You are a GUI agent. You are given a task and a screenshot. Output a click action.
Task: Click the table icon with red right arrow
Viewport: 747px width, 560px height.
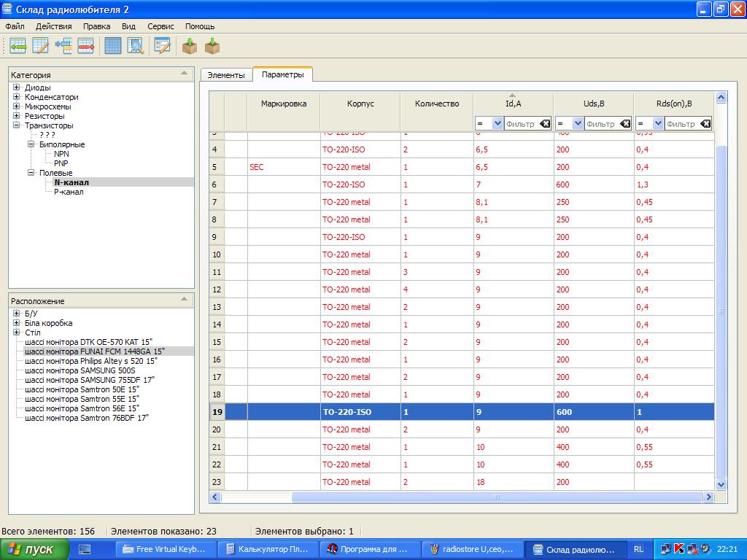86,46
